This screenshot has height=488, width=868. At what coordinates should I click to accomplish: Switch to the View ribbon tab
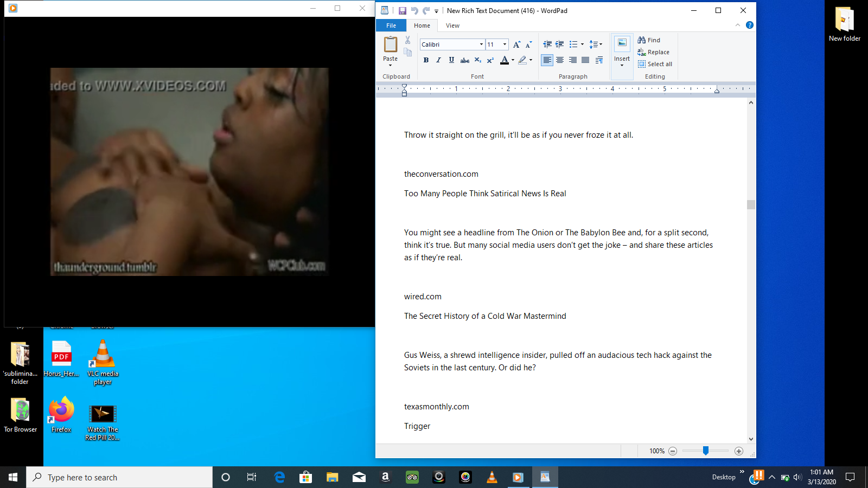[452, 25]
